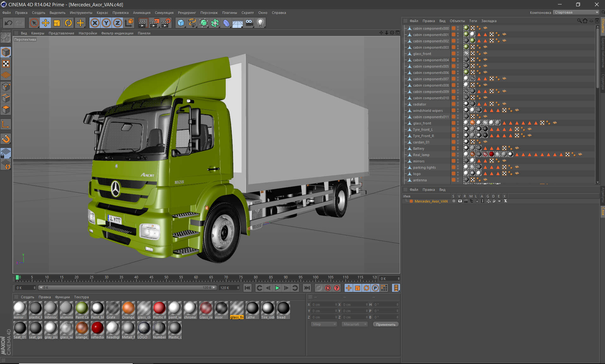Open the Компоновка layout dropdown
The height and width of the screenshot is (364, 605).
pyautogui.click(x=576, y=12)
